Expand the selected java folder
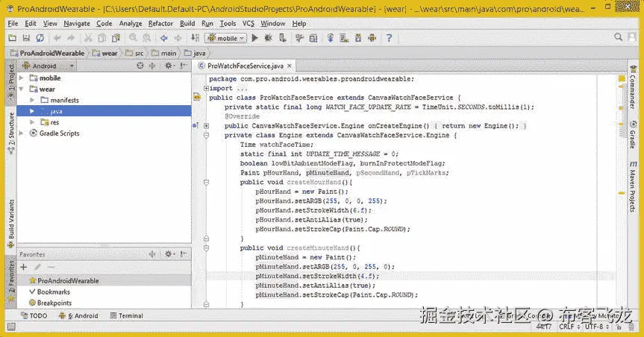This screenshot has height=337, width=644. click(32, 111)
